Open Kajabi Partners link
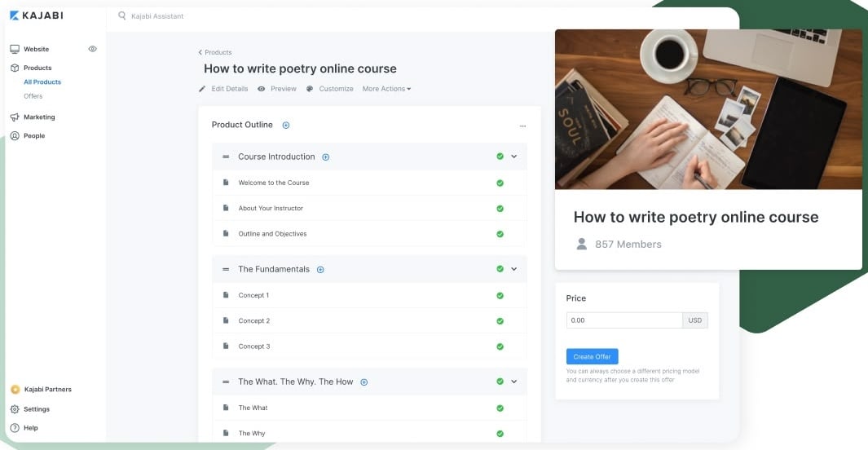Image resolution: width=868 pixels, height=450 pixels. click(47, 389)
